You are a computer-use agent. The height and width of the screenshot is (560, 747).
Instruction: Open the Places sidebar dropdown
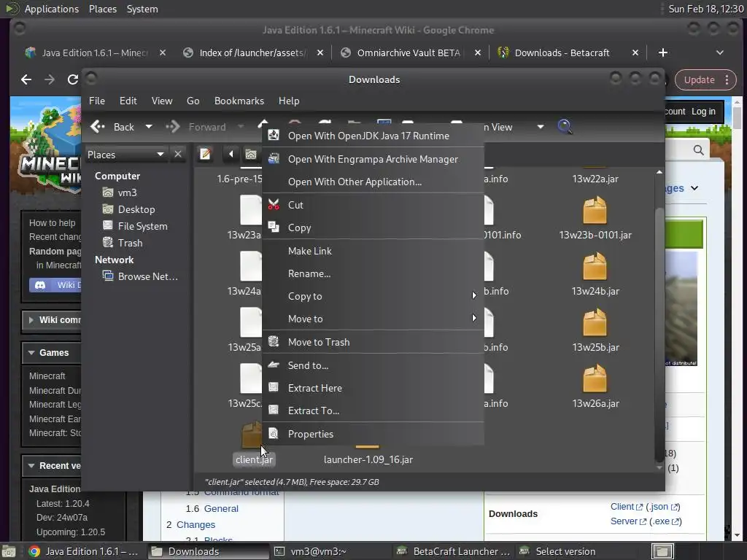point(126,155)
